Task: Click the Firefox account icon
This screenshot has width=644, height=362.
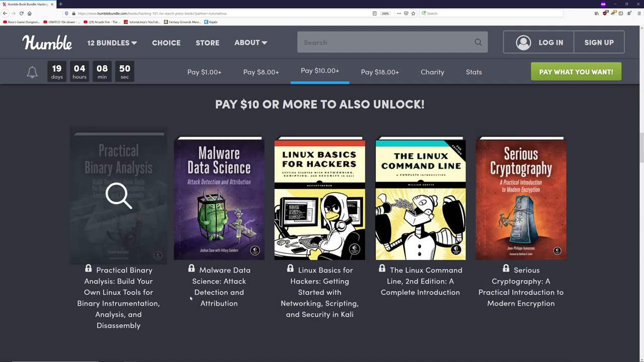Action: (x=629, y=14)
